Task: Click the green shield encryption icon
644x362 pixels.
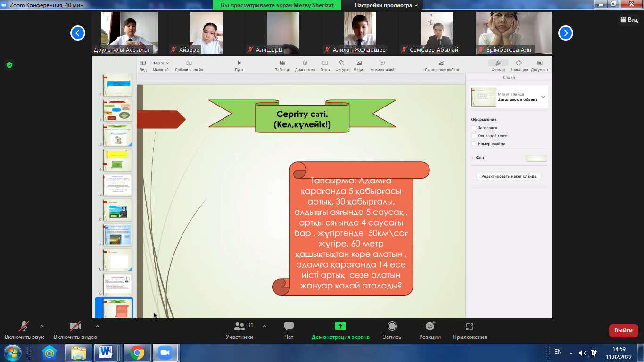Action: point(9,65)
